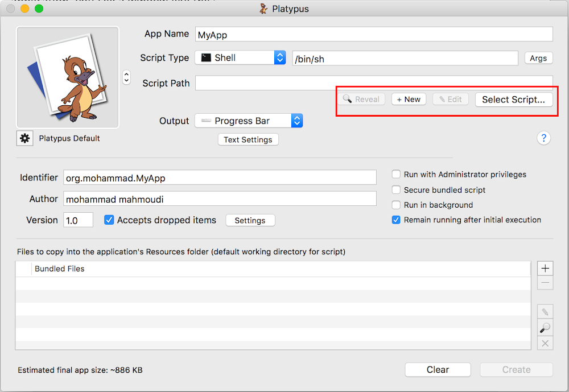Remove a bundled file with the minus button
Screen dimensions: 569x392
[x=545, y=283]
